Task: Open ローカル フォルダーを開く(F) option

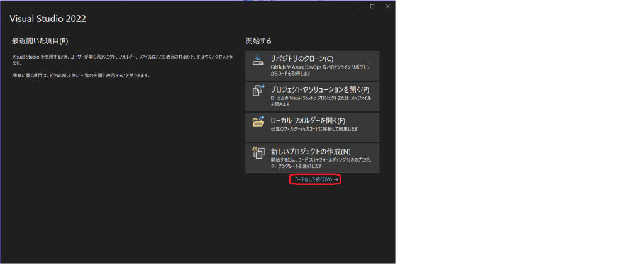Action: (308, 120)
